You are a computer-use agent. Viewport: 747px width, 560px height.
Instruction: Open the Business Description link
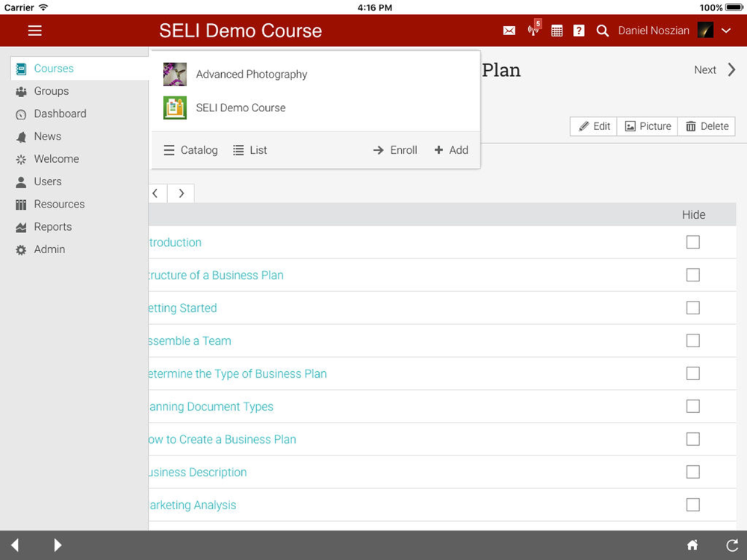click(x=198, y=473)
